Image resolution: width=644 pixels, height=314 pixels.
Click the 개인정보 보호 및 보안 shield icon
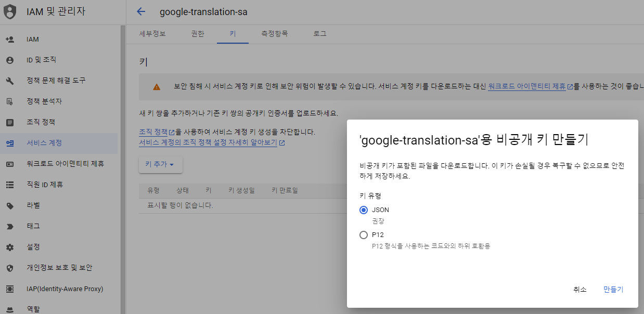[9, 268]
